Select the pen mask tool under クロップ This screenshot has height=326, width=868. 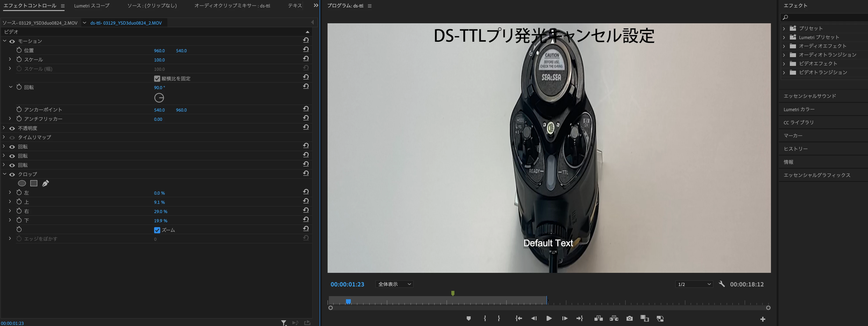(x=45, y=183)
